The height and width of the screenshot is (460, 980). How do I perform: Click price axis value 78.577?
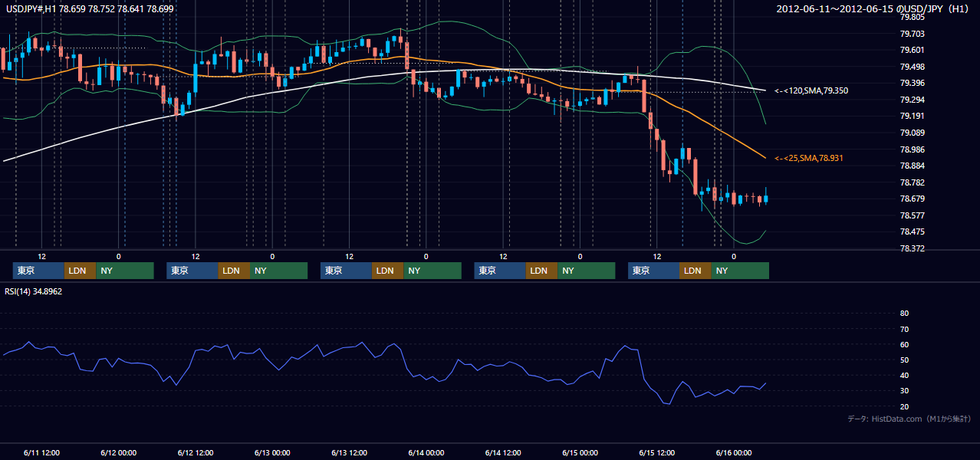(913, 215)
